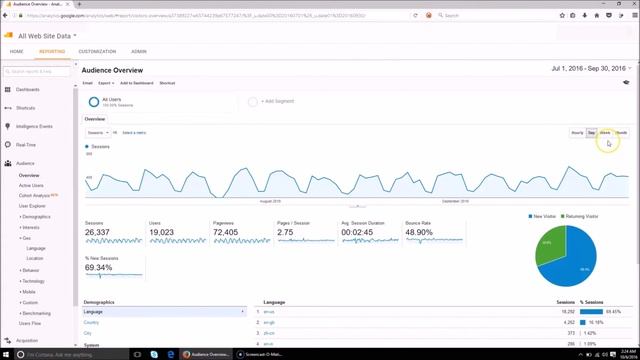This screenshot has height=360, width=640.
Task: Click the Overview tab above the chart
Action: pos(95,119)
